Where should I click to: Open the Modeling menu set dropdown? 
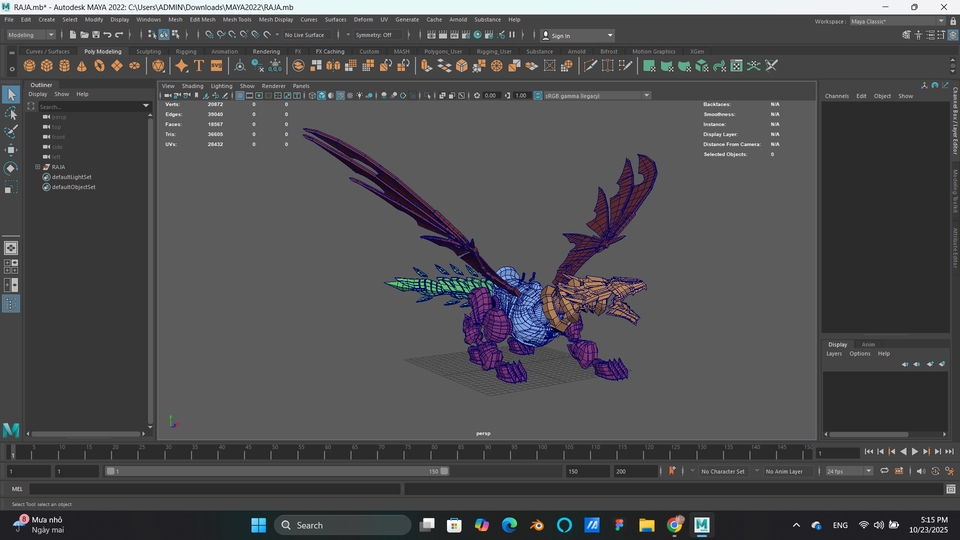31,35
